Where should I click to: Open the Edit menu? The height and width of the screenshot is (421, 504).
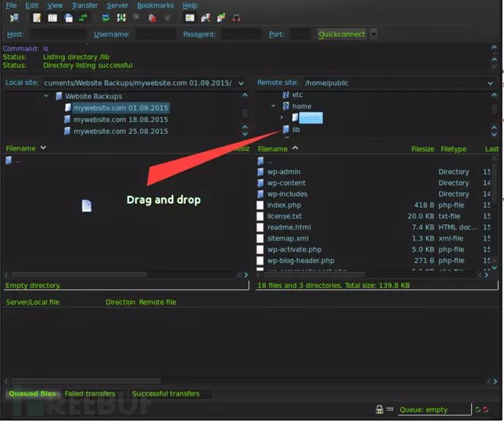click(32, 5)
